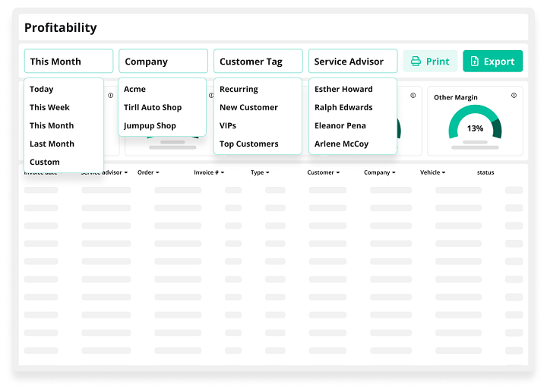Choose Last Month date range option
The width and height of the screenshot is (547, 392).
[51, 144]
